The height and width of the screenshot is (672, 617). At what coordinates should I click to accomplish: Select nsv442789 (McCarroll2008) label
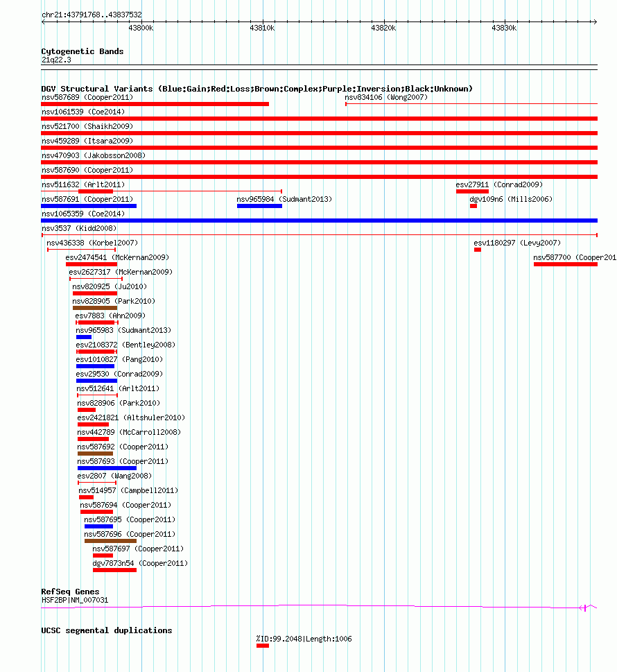129,433
